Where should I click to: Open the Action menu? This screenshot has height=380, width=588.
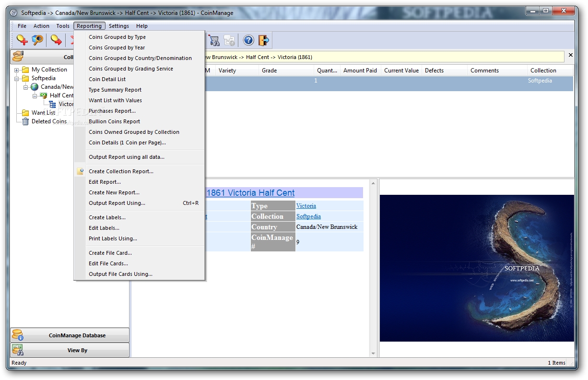tap(41, 26)
